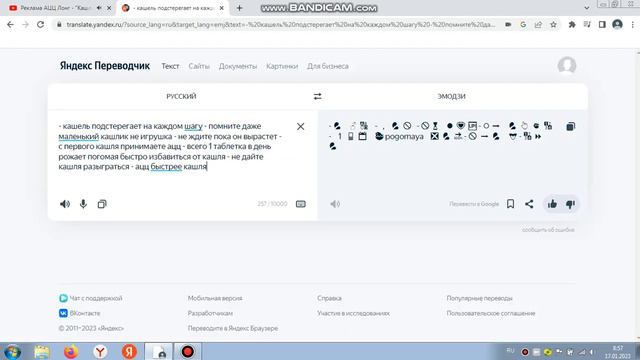Share the translation
640x360 pixels.
click(x=529, y=204)
